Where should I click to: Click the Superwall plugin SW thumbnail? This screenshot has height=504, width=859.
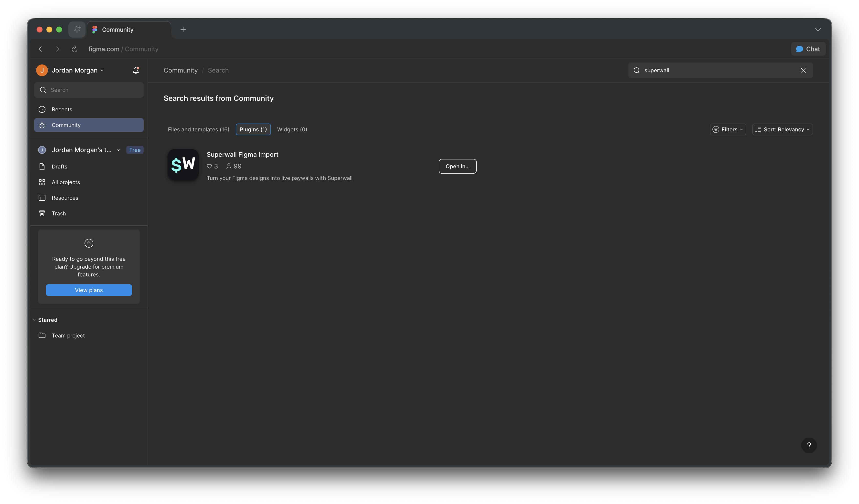(183, 165)
